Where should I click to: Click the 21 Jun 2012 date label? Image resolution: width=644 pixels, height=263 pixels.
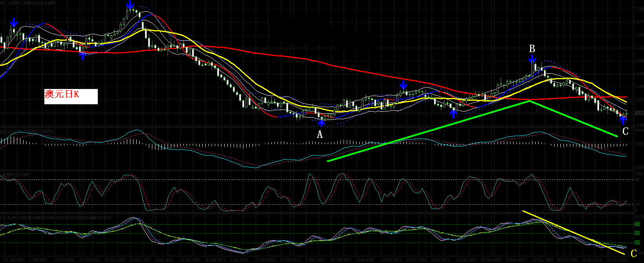[617, 259]
